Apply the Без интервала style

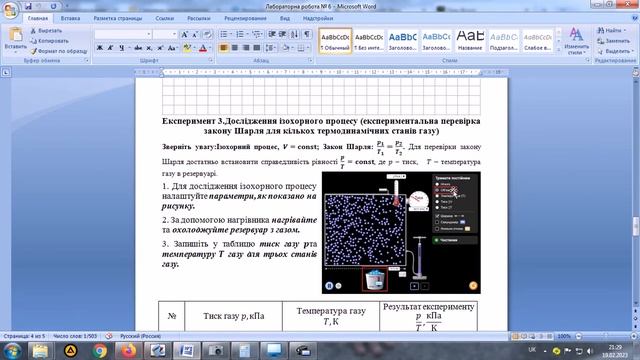click(369, 41)
